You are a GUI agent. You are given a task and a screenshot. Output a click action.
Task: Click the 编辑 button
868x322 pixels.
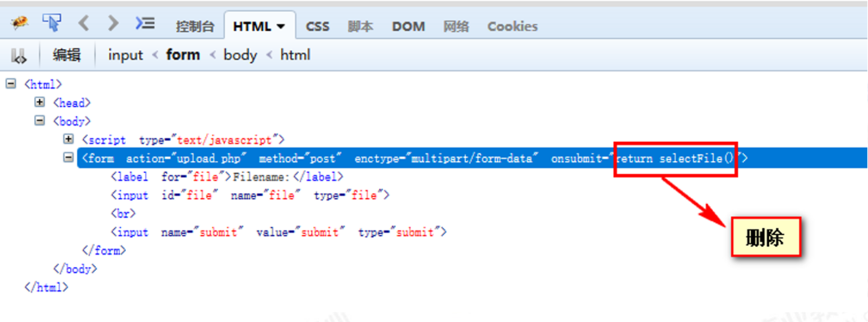click(x=66, y=55)
